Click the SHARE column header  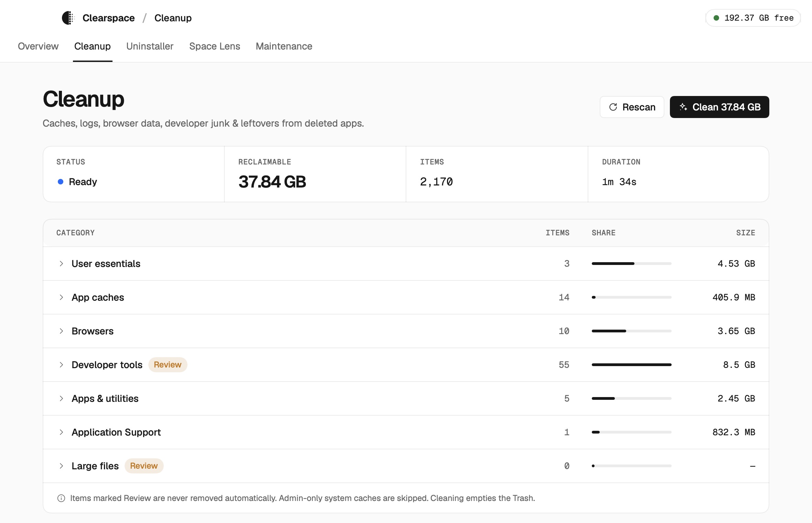603,233
